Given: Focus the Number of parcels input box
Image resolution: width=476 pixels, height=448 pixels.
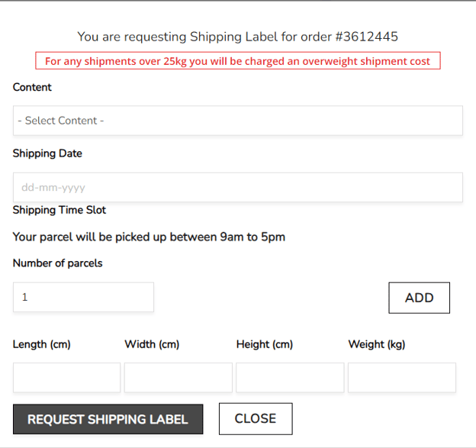Looking at the screenshot, I should pos(83,297).
